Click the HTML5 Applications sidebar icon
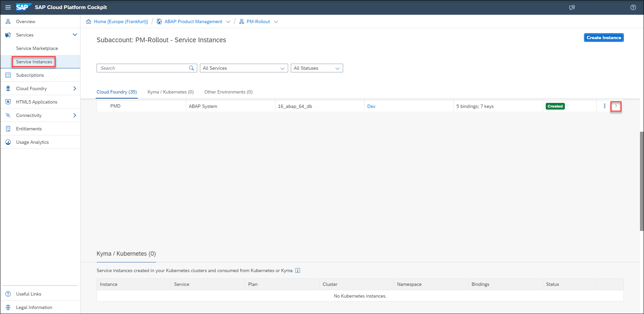 [8, 102]
